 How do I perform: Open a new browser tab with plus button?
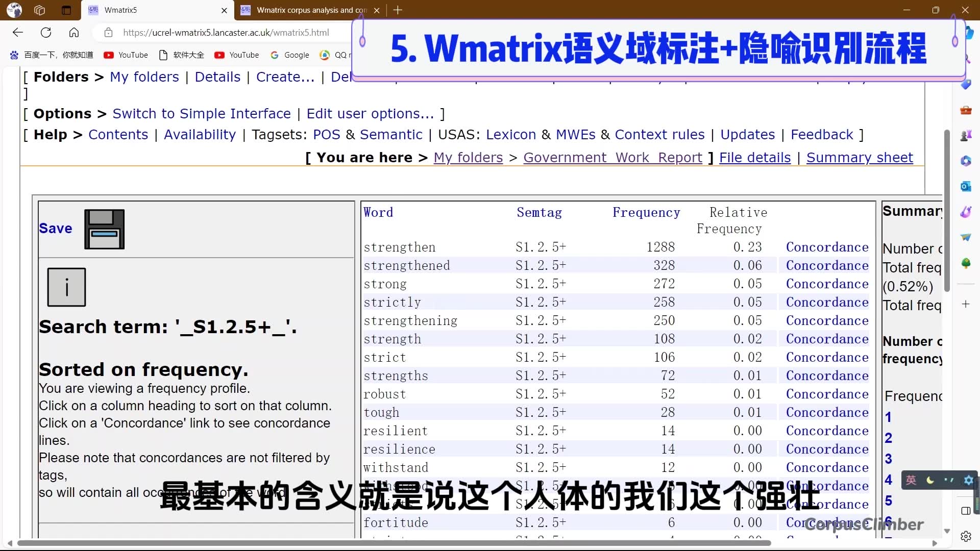(398, 10)
